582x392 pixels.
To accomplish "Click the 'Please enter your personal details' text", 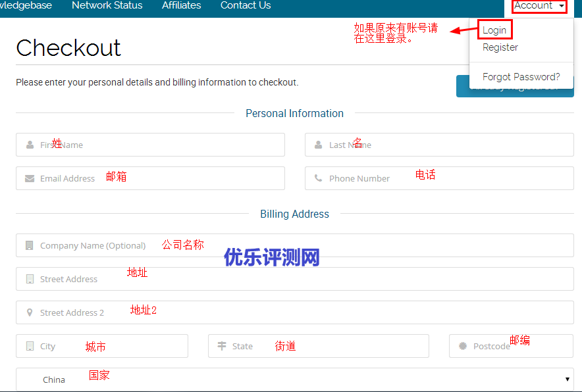I will [x=157, y=82].
